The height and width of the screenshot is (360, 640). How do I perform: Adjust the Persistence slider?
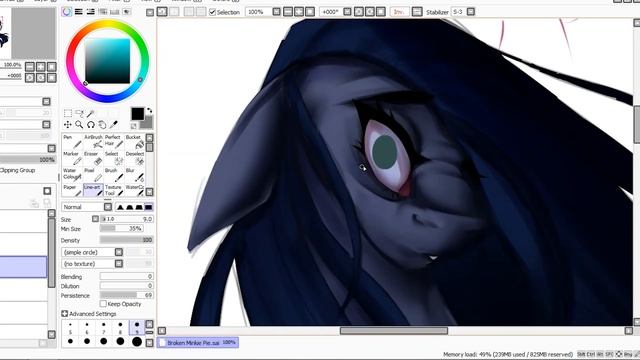[127, 295]
